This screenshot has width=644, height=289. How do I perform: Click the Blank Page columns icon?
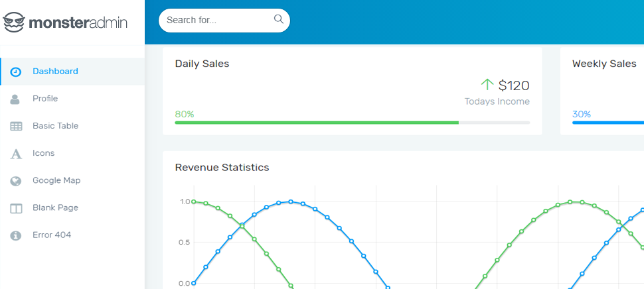click(16, 208)
